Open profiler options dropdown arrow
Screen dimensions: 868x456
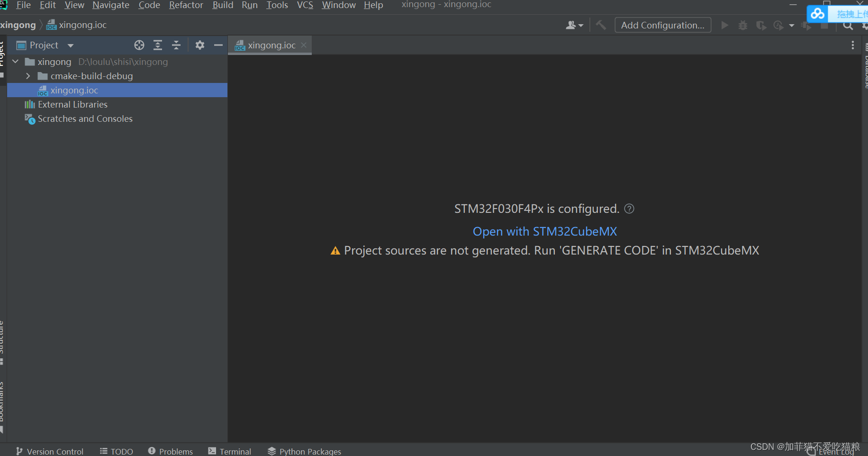click(x=791, y=26)
